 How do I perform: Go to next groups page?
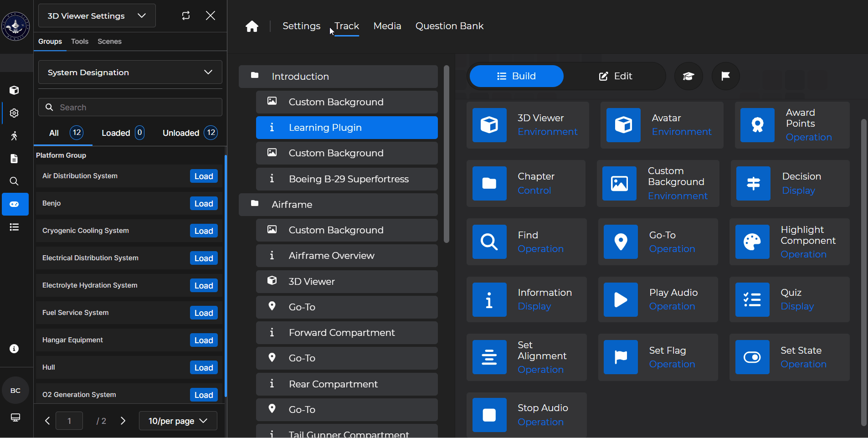123,421
